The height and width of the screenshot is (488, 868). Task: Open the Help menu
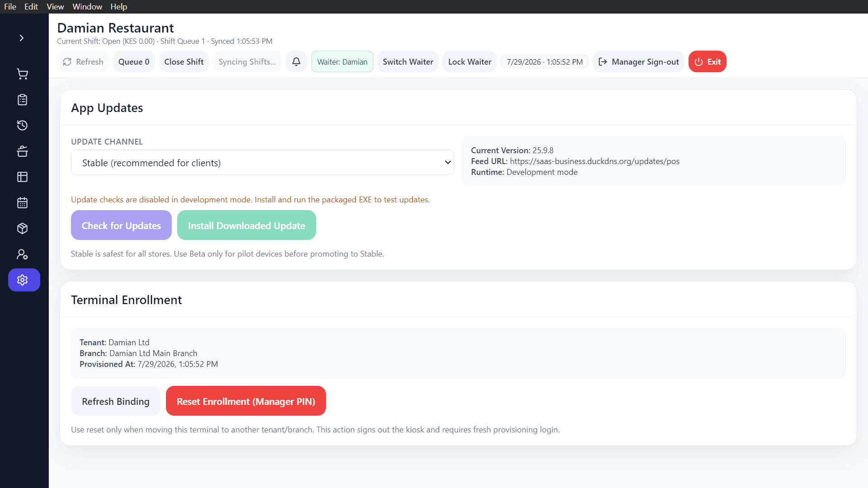point(119,7)
